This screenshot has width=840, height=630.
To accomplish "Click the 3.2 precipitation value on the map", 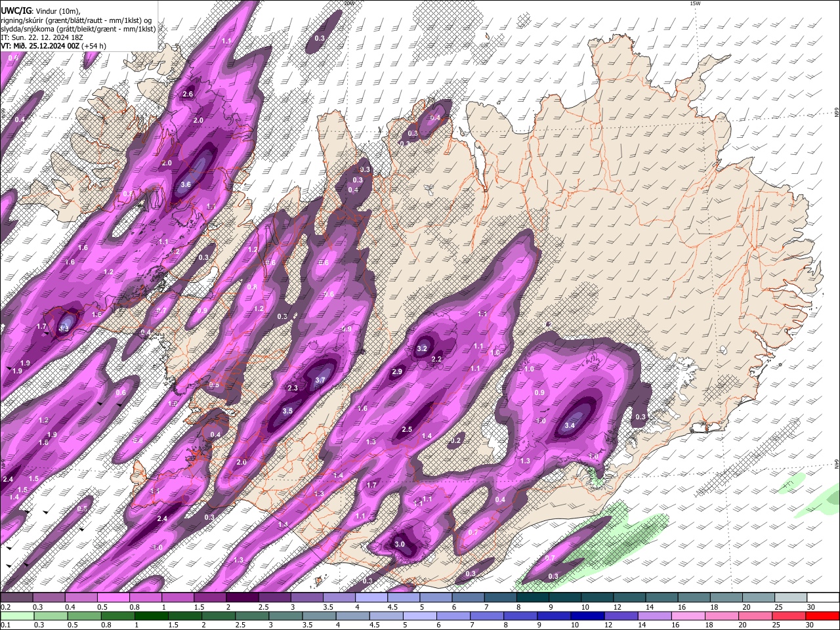I will pos(422,348).
